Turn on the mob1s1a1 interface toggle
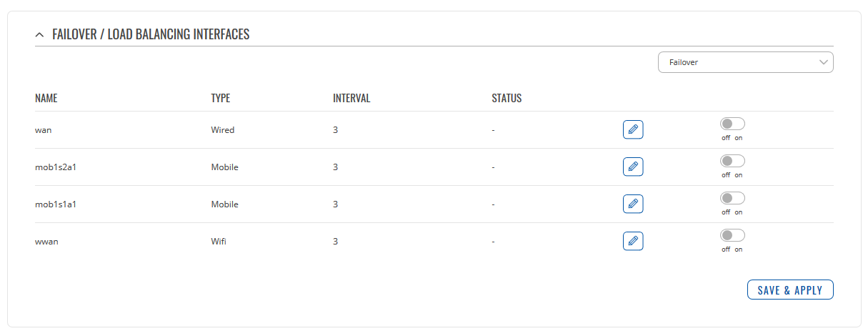 click(732, 198)
